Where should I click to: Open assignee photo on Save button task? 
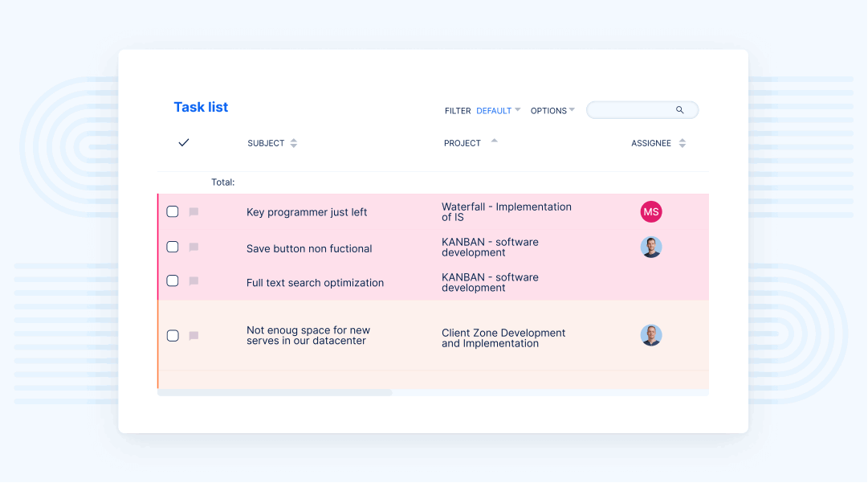coord(650,248)
